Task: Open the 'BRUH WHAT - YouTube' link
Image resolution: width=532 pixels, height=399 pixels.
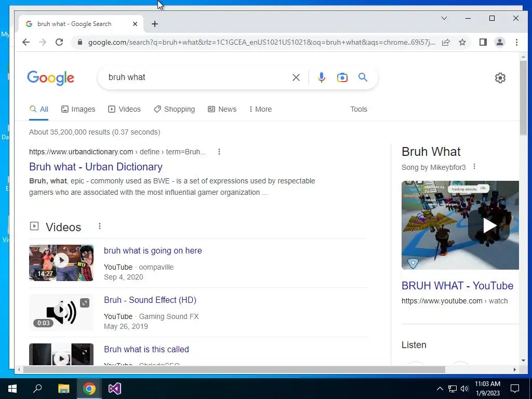Action: [457, 286]
